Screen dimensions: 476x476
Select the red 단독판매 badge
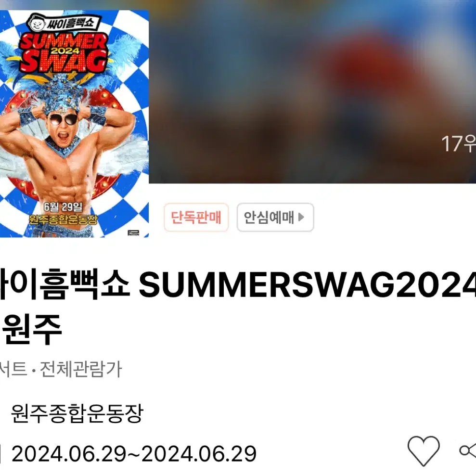coord(196,218)
